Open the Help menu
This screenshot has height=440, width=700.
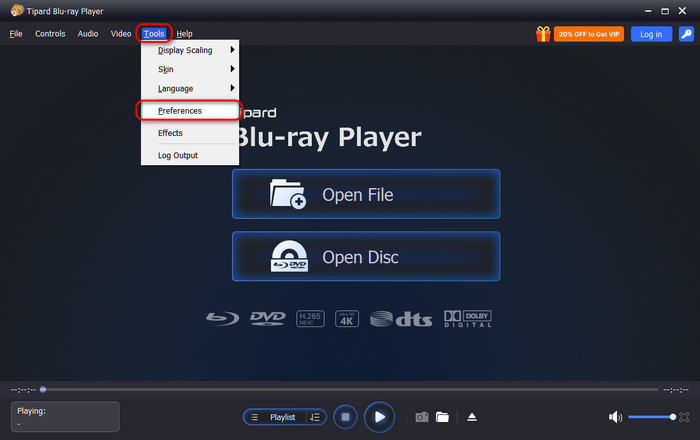click(184, 34)
